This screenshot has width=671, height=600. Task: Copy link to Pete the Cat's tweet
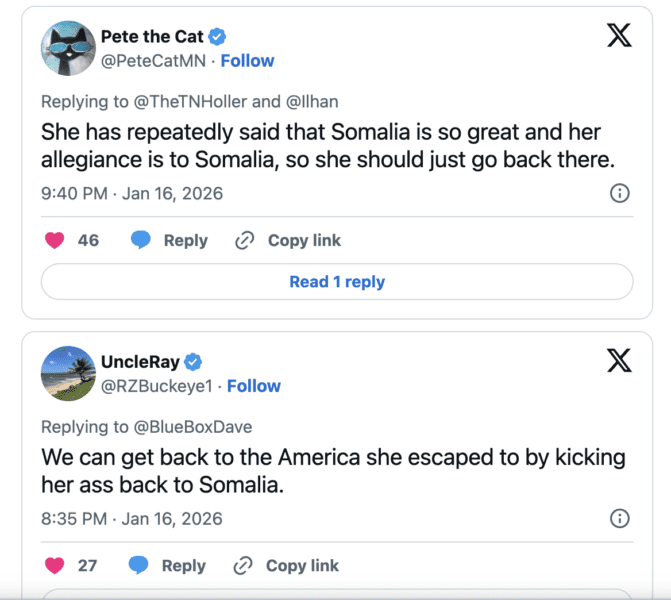288,240
